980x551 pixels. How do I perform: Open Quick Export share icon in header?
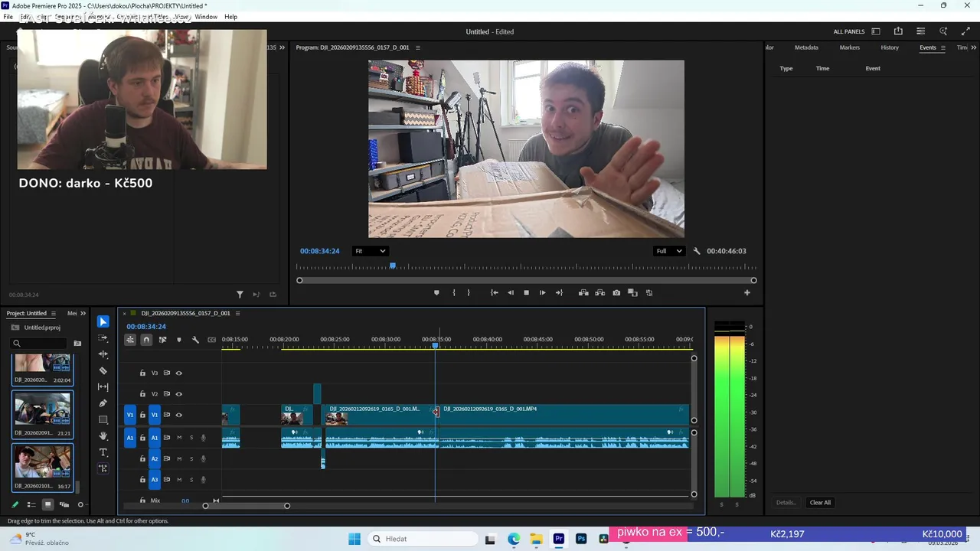point(898,31)
